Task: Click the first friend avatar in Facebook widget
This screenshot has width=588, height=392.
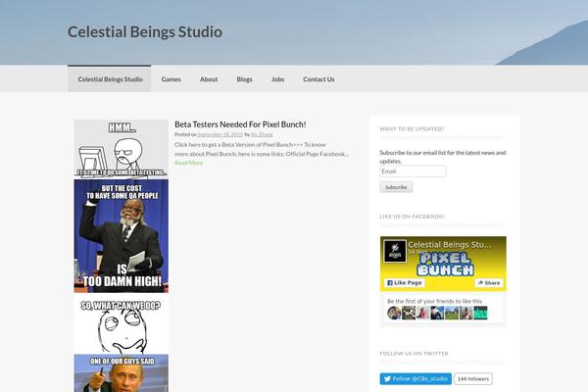Action: [394, 313]
